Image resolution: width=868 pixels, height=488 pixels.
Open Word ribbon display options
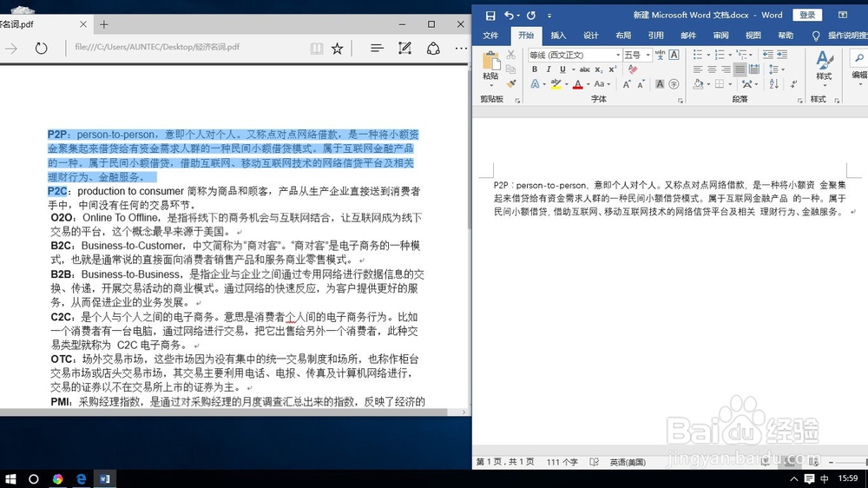(x=843, y=15)
